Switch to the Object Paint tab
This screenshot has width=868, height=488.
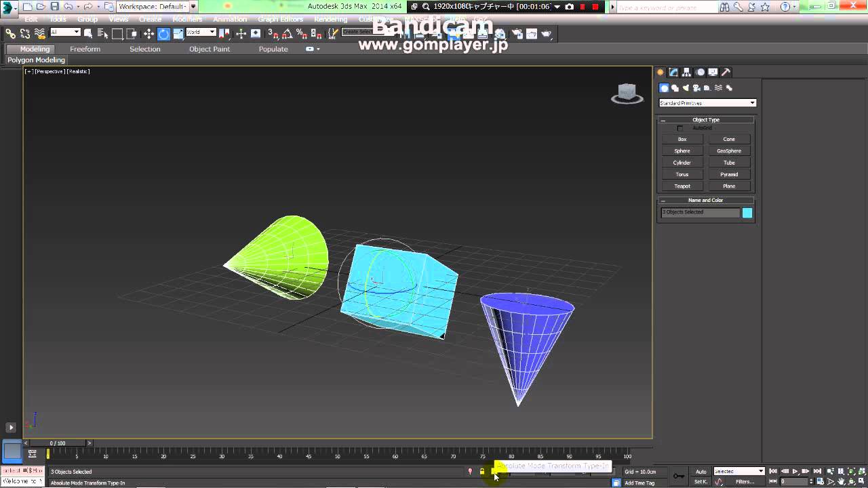(x=210, y=49)
